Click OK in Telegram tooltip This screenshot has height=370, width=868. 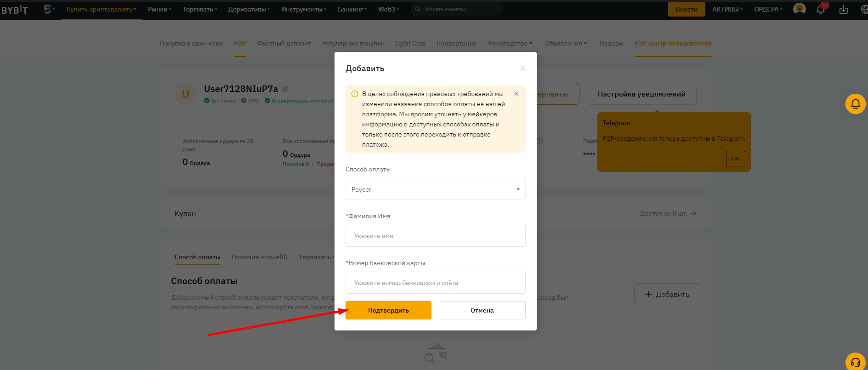[x=736, y=159]
